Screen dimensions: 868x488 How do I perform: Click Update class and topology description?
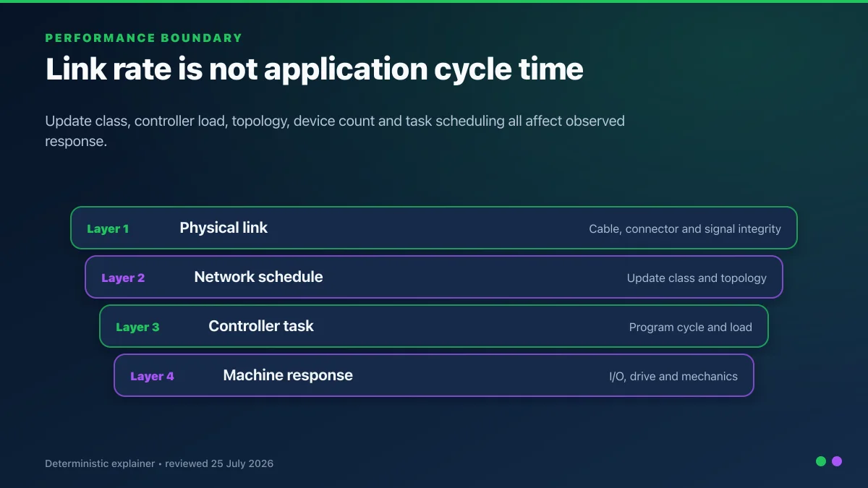pos(697,278)
